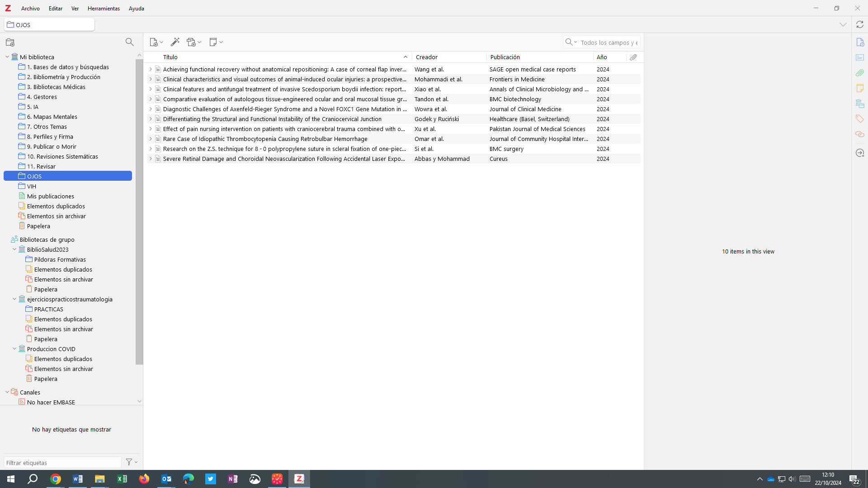The height and width of the screenshot is (488, 868).
Task: Click the collection search magnifier icon
Action: point(129,42)
